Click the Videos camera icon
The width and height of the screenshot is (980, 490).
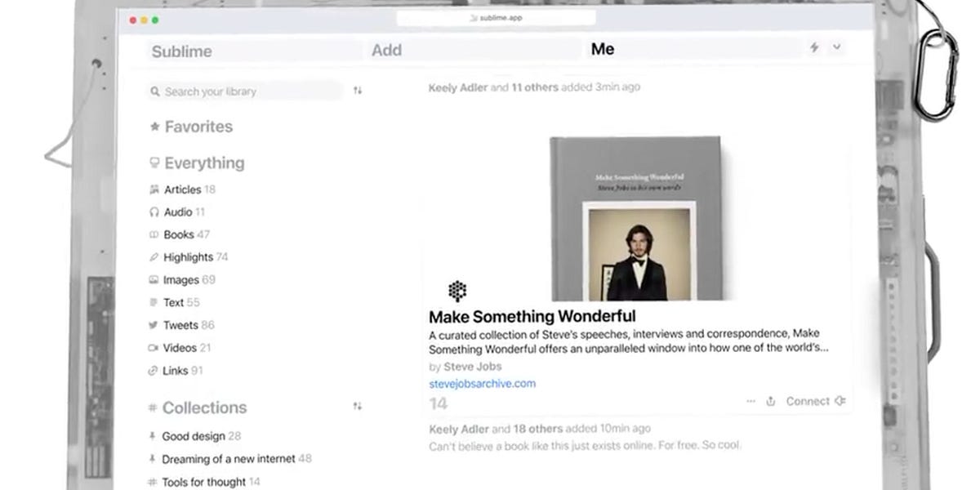click(154, 348)
